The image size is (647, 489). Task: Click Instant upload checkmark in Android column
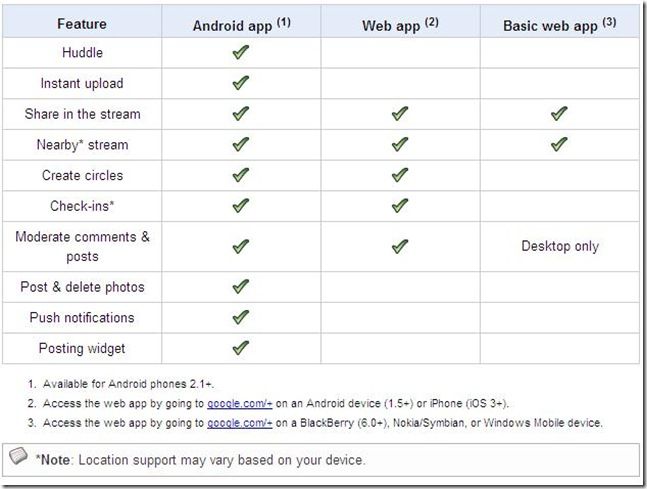coord(241,83)
